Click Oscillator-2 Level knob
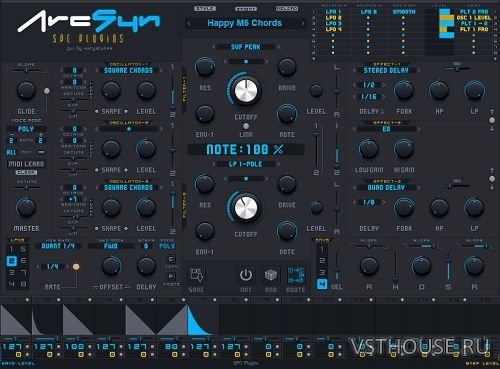Viewport: 500px width, 369px height. 146,149
